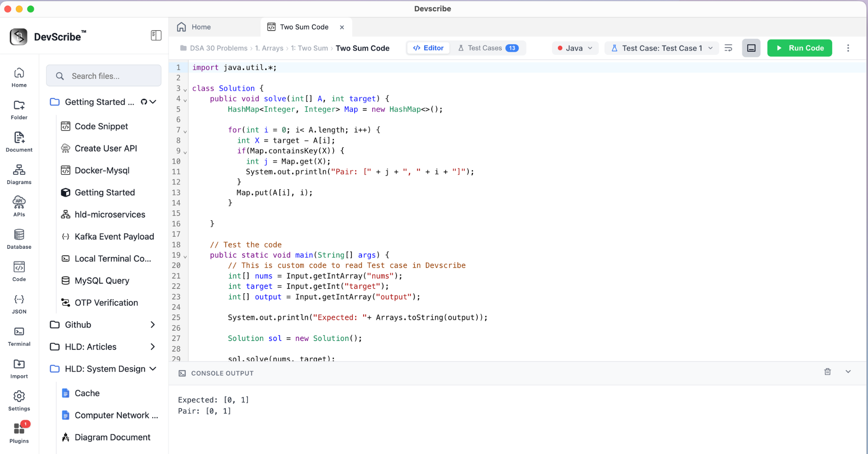Image resolution: width=868 pixels, height=454 pixels.
Task: Open the Docker-Mysql file
Action: [x=102, y=171]
